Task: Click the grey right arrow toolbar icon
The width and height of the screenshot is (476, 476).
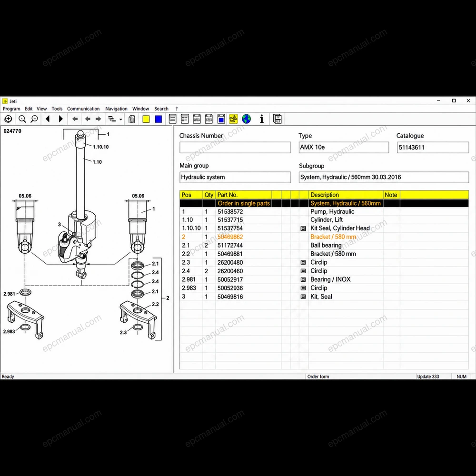Action: pos(99,119)
